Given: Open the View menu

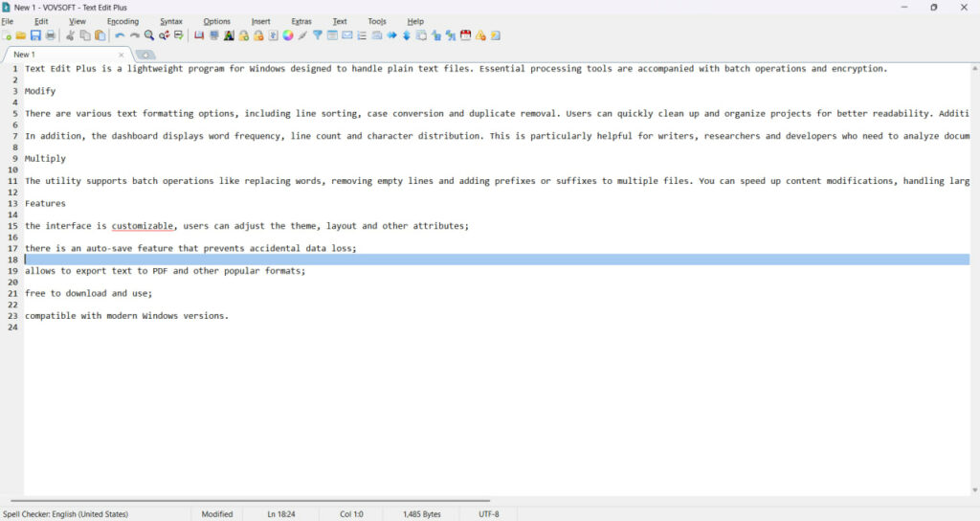Looking at the screenshot, I should click(78, 21).
